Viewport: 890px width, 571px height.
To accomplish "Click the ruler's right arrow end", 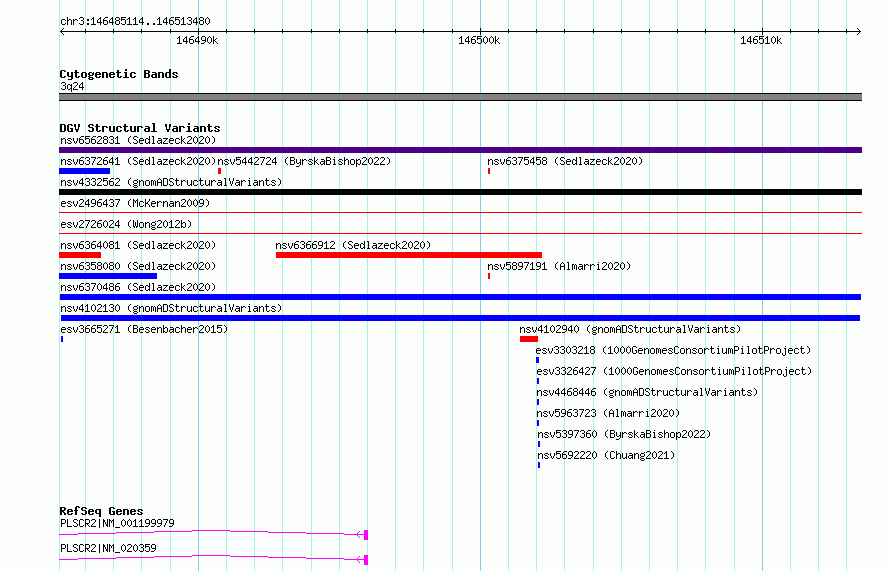I will pyautogui.click(x=859, y=31).
